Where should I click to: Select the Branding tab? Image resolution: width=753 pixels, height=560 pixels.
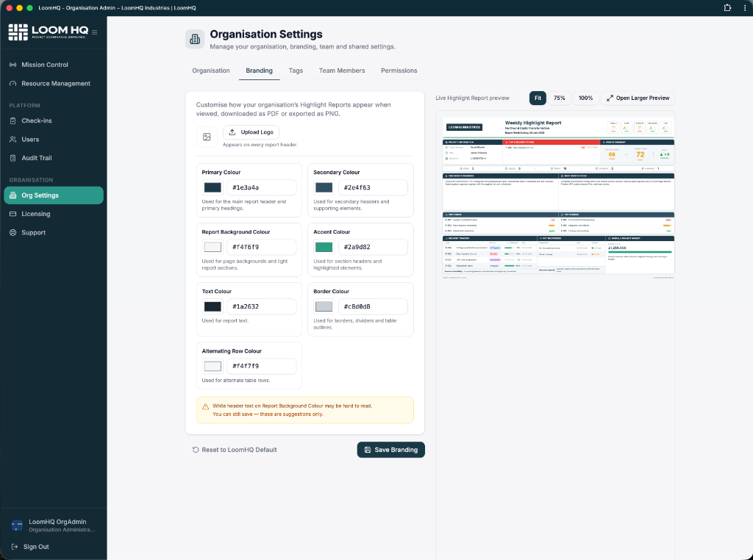click(260, 71)
